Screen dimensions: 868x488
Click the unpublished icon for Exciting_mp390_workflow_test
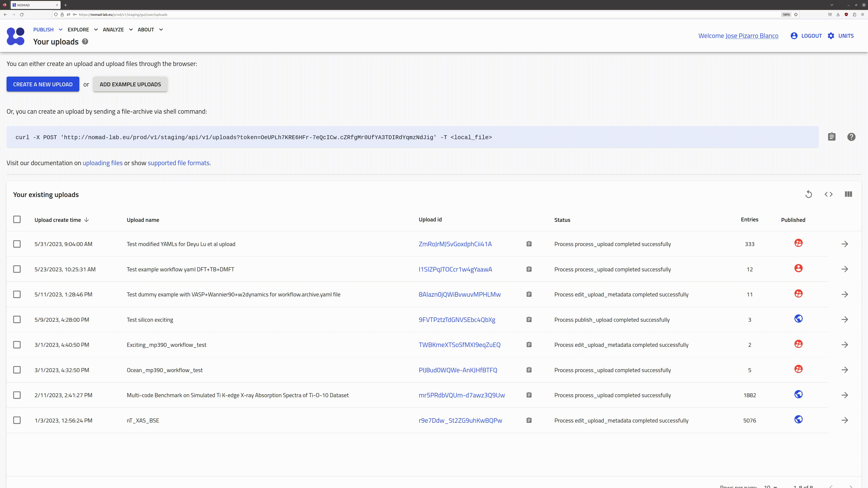(x=798, y=344)
